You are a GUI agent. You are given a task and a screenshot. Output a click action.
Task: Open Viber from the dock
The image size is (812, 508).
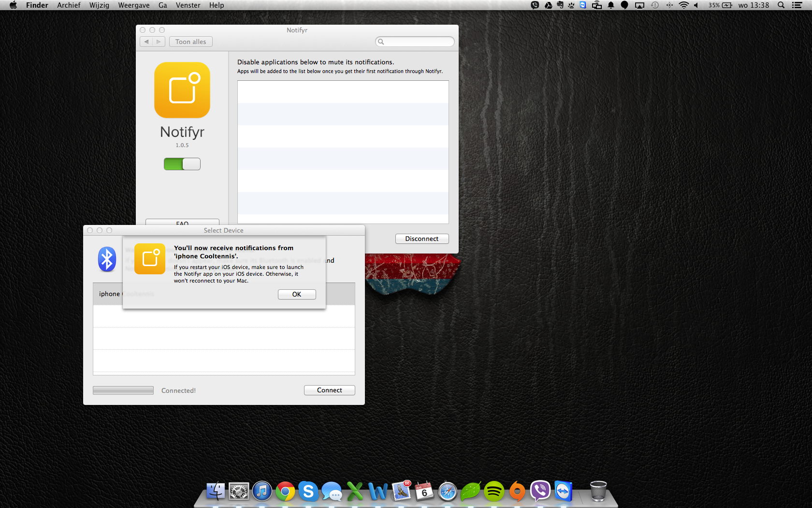[540, 492]
